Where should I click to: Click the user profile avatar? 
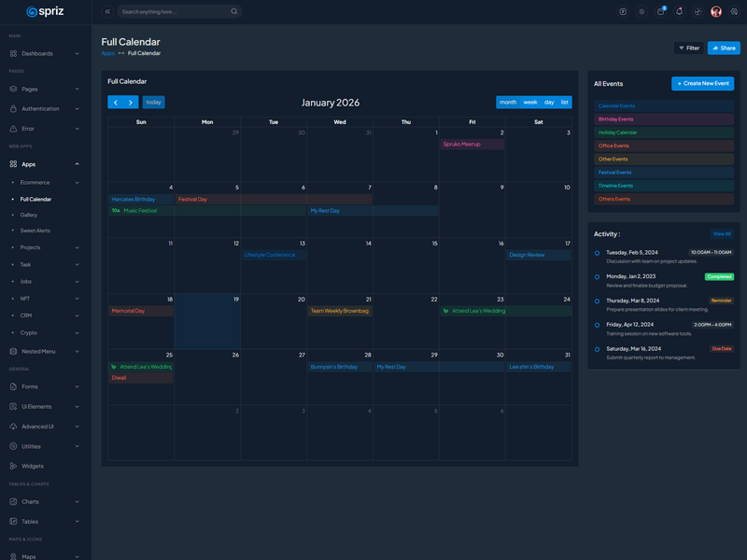716,12
